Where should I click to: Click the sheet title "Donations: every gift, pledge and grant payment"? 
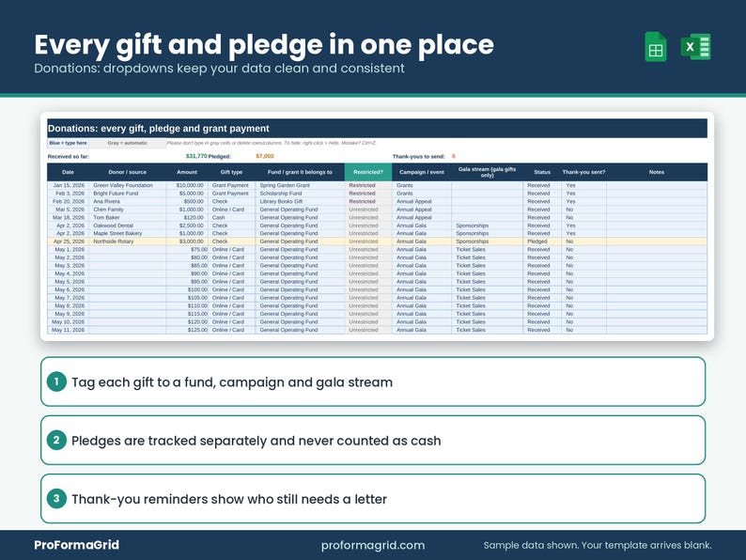(x=159, y=129)
